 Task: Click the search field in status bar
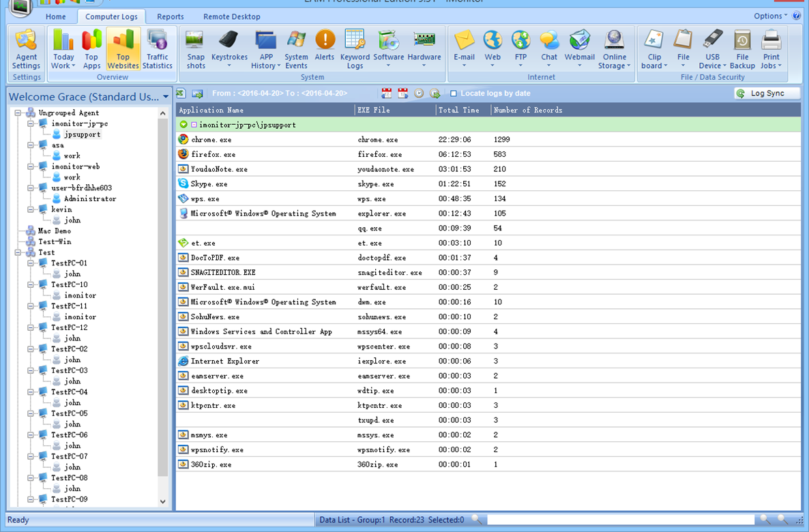tap(621, 520)
